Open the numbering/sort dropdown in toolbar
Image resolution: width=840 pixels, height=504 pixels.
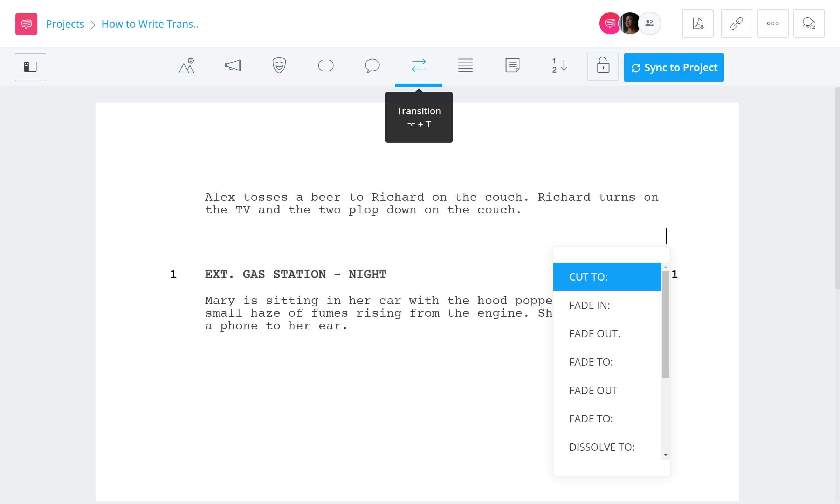pyautogui.click(x=559, y=67)
